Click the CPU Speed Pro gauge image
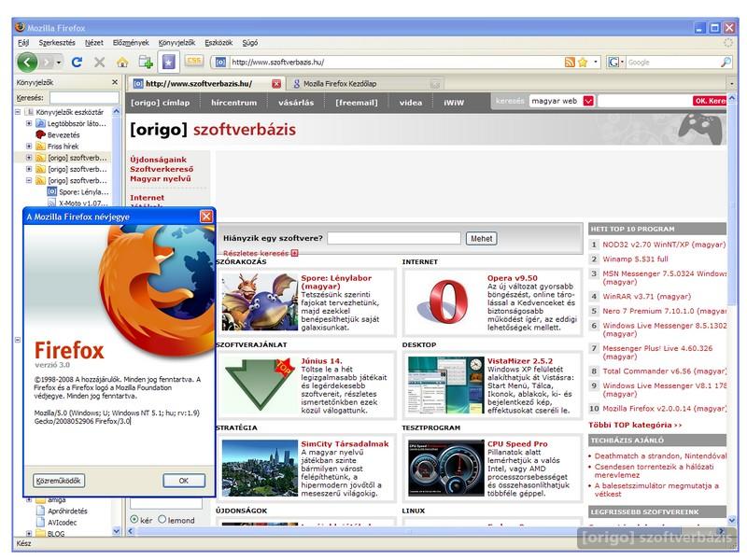The image size is (747, 560). tap(446, 469)
